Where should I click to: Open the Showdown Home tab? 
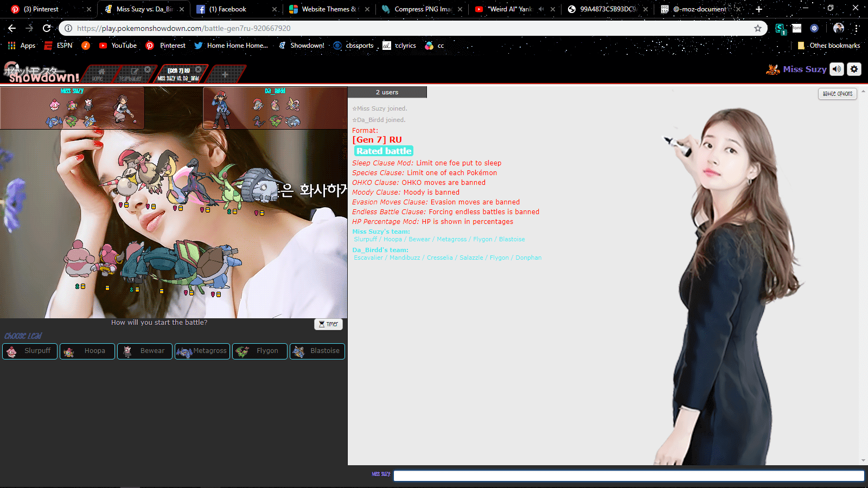(99, 74)
